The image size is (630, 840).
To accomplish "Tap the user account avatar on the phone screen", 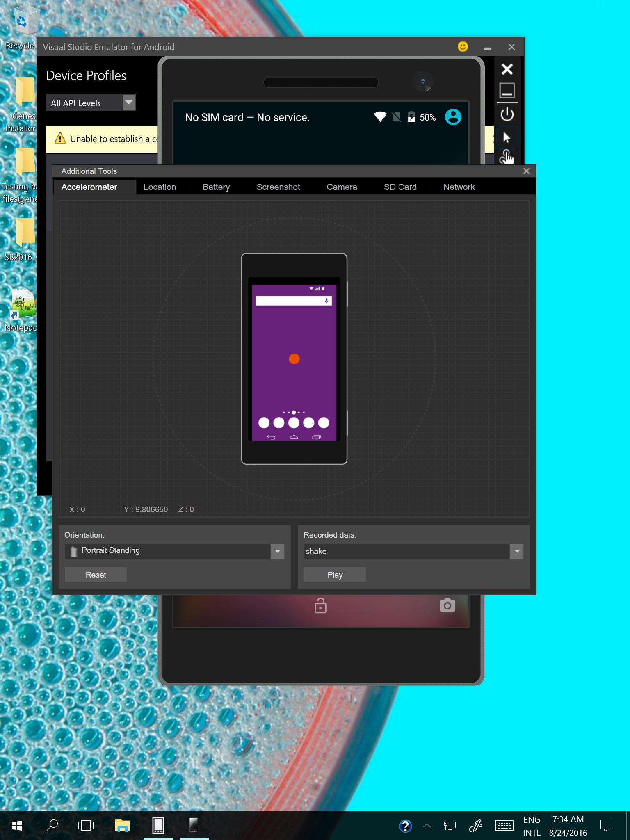I will coord(453,117).
